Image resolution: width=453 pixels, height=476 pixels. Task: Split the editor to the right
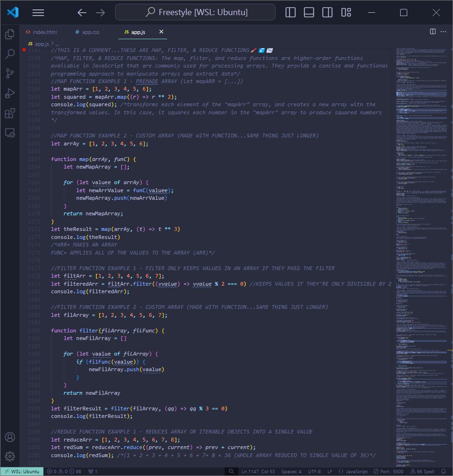tap(433, 32)
